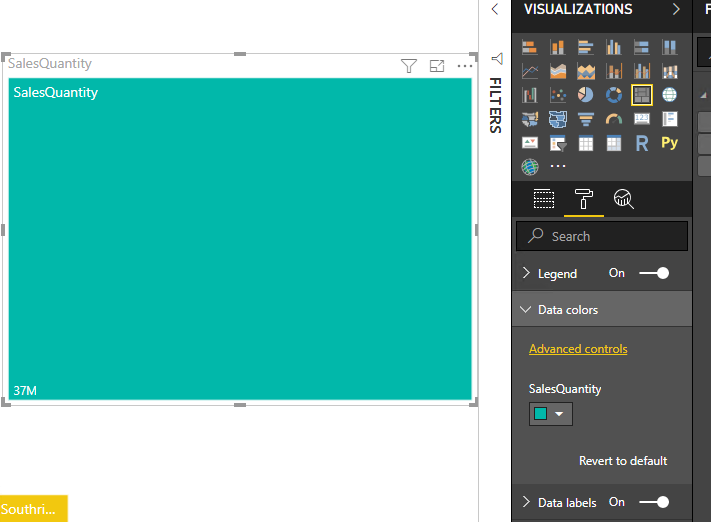Expand the Data labels section
This screenshot has height=522, width=711.
coord(526,502)
